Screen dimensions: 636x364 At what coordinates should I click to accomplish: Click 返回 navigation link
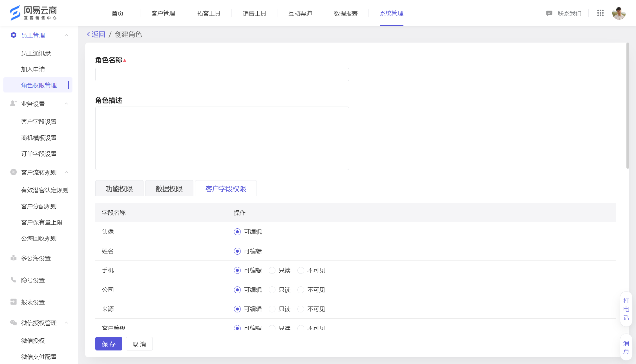(x=95, y=34)
